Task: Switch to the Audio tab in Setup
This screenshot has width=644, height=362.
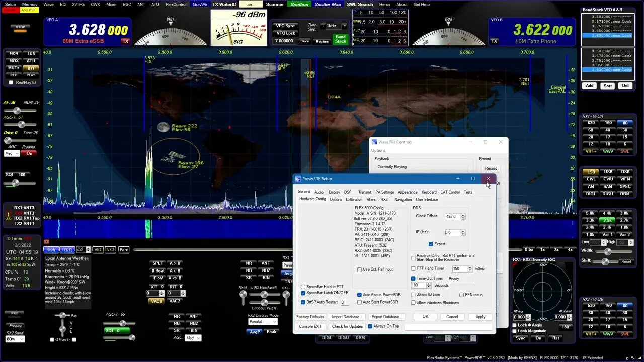Action: [319, 192]
